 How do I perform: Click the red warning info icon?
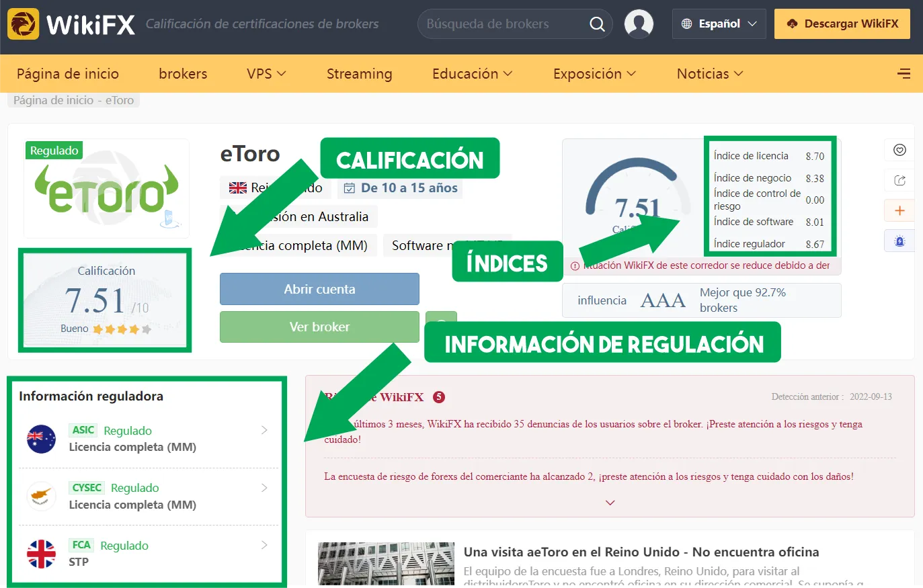[x=575, y=266]
